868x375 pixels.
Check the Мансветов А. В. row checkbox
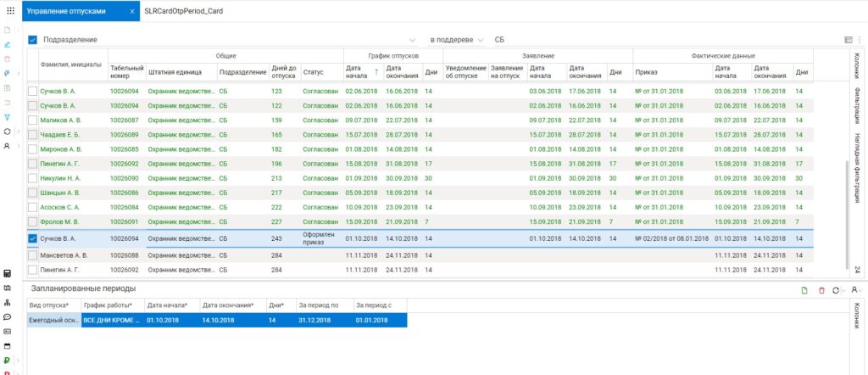tap(33, 255)
